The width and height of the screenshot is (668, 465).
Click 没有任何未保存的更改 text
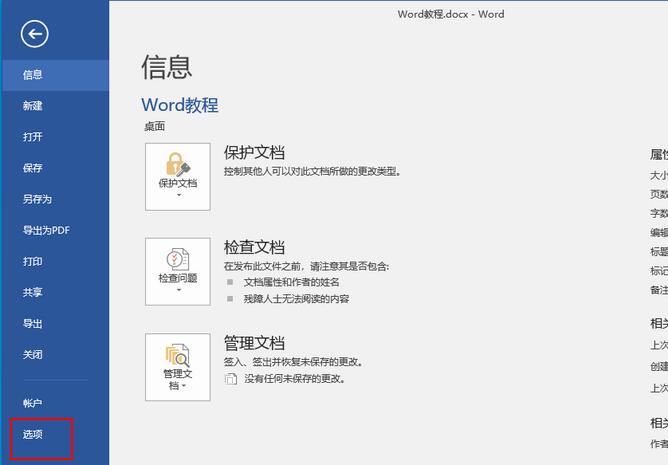(295, 378)
